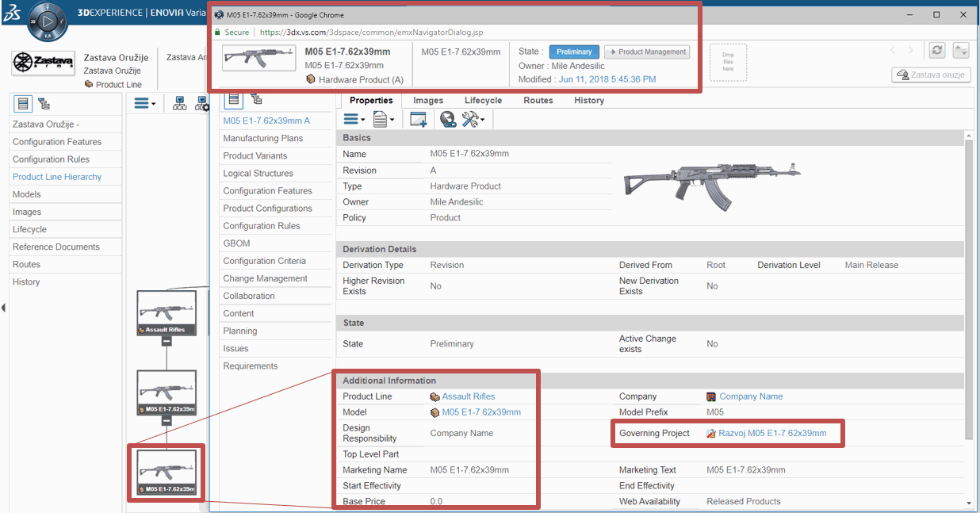Viewport: 980px width, 513px height.
Task: Open the hierarchy view icon next to hamburger menu
Action: click(180, 103)
